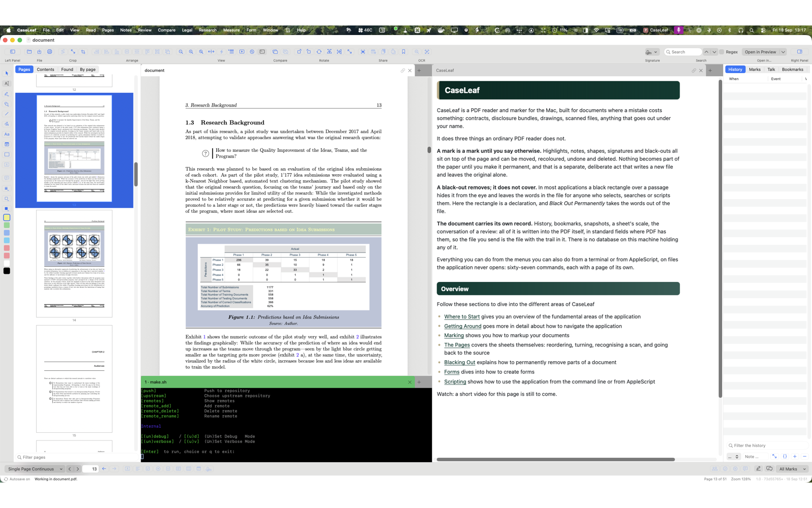Click the search next down chevron
Screen dimensions: 812x508
point(714,52)
